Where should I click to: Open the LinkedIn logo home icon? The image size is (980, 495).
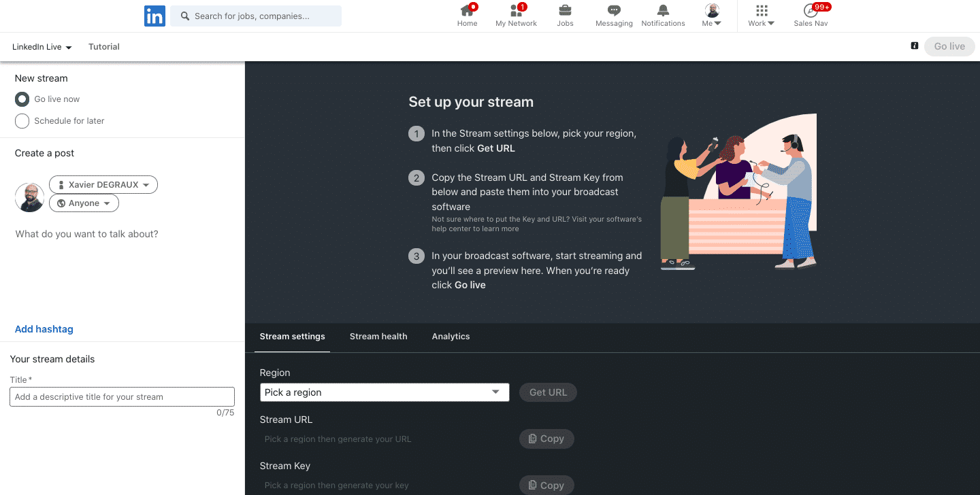[154, 16]
